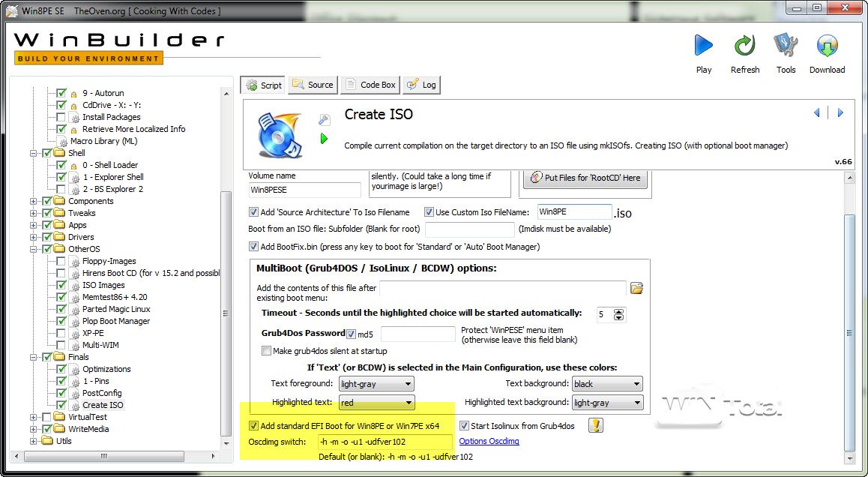Select Plop Boot Manager tree item
Viewport: 868px width, 477px height.
click(116, 321)
